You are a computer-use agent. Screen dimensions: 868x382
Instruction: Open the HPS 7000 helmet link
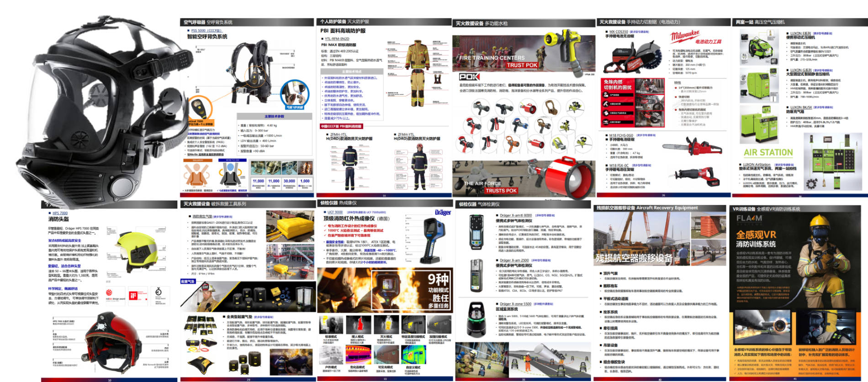tap(60, 213)
